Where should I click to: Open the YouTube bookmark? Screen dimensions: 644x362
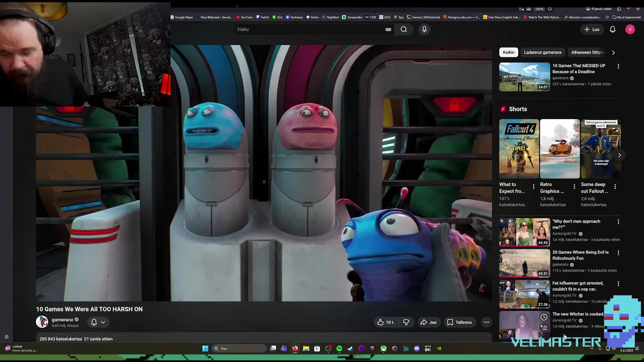[x=245, y=17]
